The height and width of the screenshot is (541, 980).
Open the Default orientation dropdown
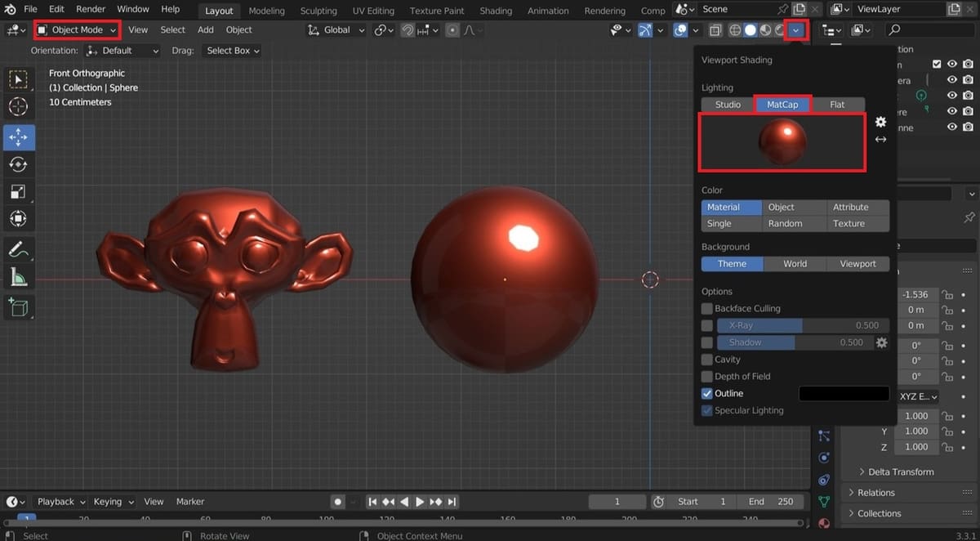[x=122, y=51]
